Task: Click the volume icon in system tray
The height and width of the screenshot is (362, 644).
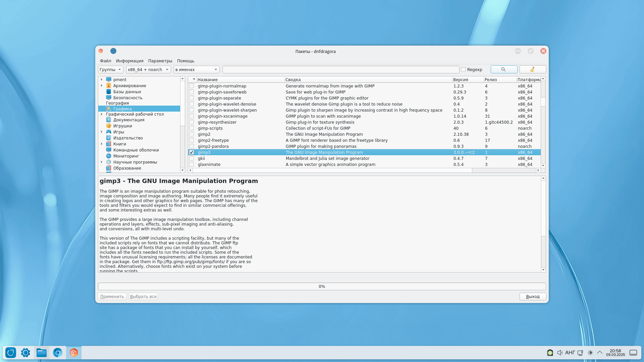Action: coord(559,353)
